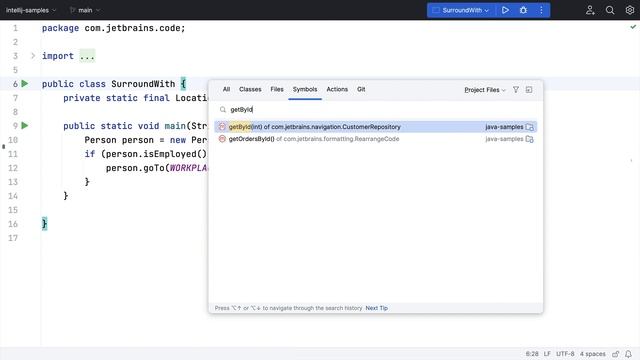This screenshot has height=360, width=640.
Task: Open the main branch dropdown
Action: (85, 10)
